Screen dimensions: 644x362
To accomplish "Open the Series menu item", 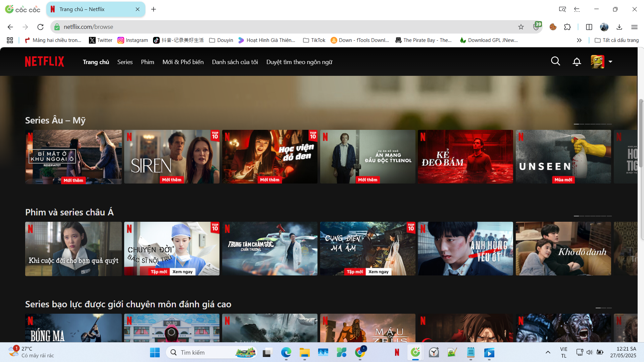I will pyautogui.click(x=125, y=62).
